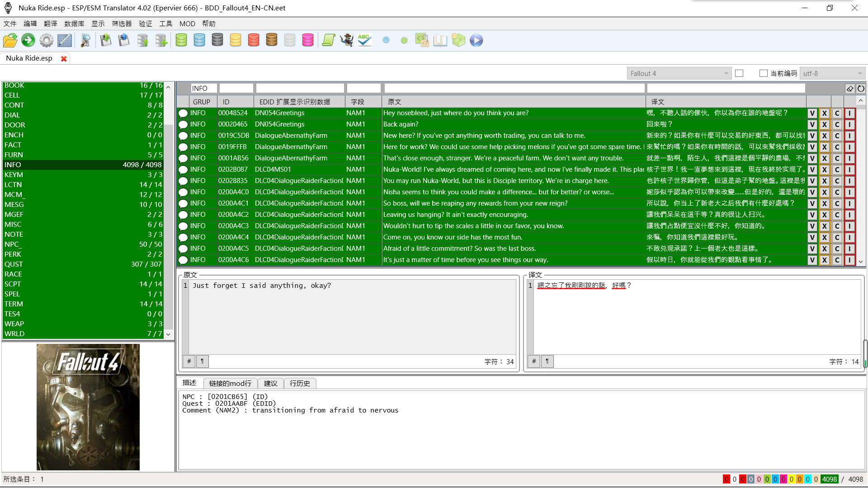Click the clipboard green down-arrow icon
Image resolution: width=868 pixels, height=488 pixels.
[106, 40]
